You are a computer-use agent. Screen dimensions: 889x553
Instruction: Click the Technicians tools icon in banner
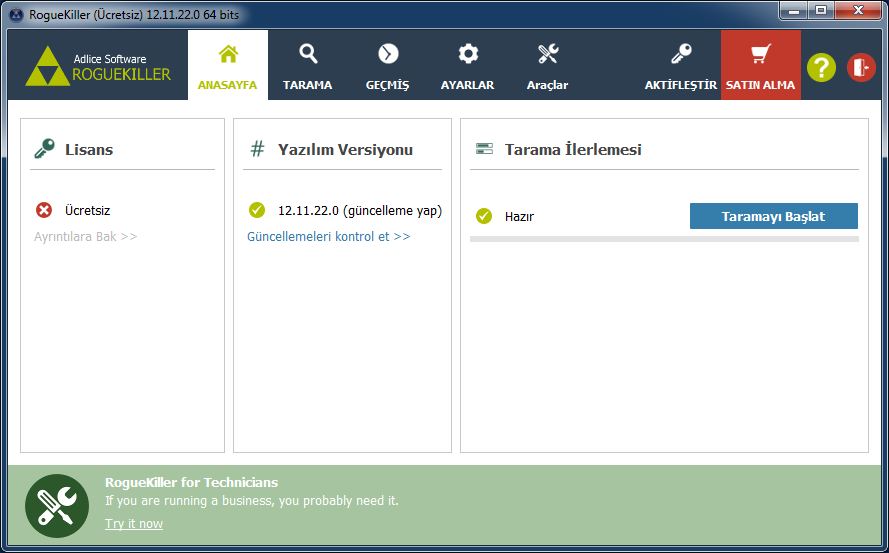(57, 506)
